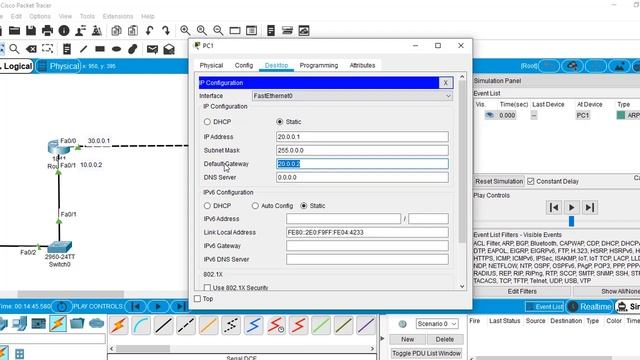Click the Save floppy disk icon

(x=31, y=31)
